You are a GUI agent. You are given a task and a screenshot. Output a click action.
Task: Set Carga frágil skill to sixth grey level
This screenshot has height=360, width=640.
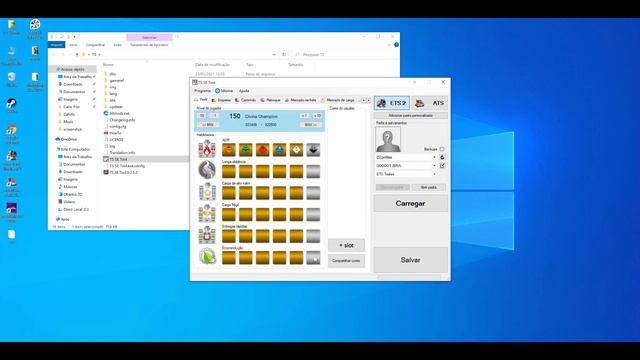click(x=313, y=215)
